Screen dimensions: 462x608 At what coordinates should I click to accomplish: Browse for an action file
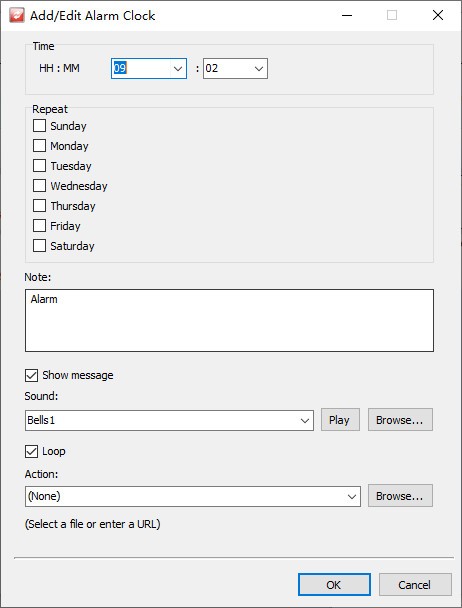pos(400,496)
